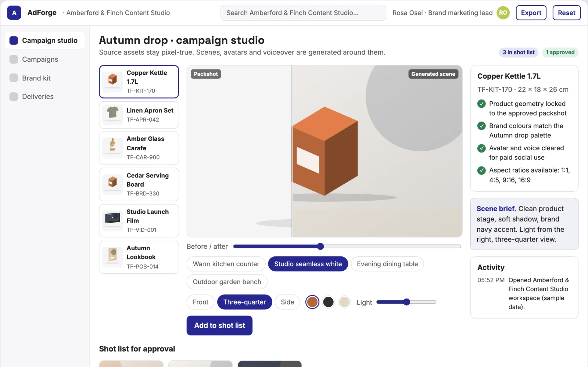Open the Campaigns sidebar item
The height and width of the screenshot is (367, 588).
(45, 60)
